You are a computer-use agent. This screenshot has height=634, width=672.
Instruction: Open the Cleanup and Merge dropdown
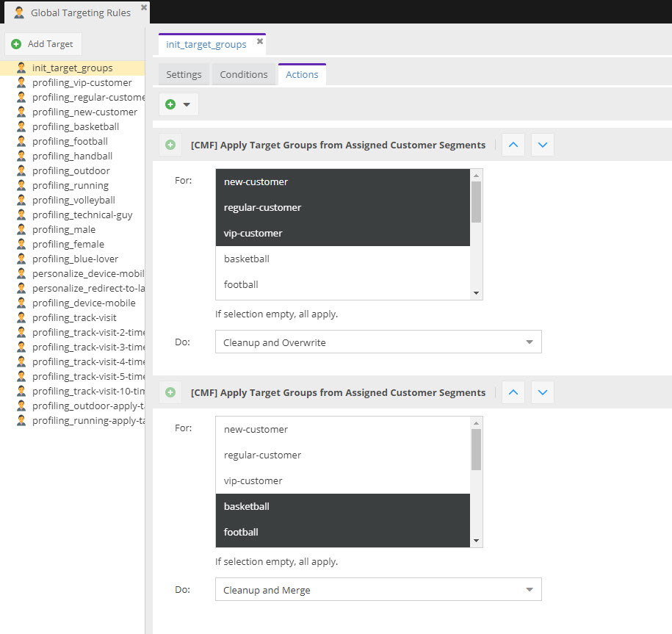tap(377, 590)
